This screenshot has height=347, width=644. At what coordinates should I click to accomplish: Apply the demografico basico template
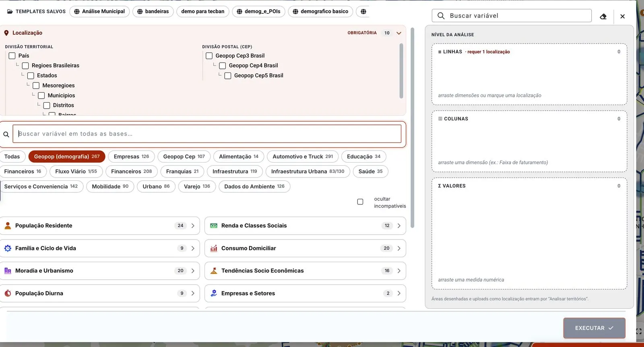320,11
